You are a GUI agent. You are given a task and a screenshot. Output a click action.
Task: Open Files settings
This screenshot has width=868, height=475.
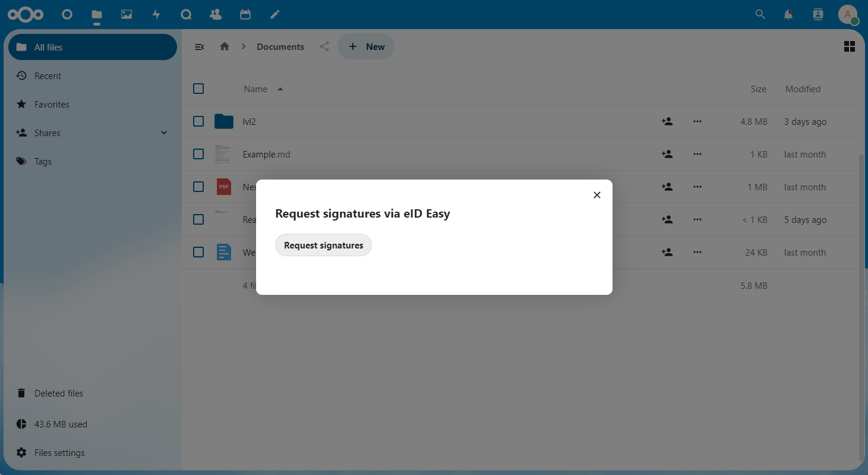click(93, 452)
